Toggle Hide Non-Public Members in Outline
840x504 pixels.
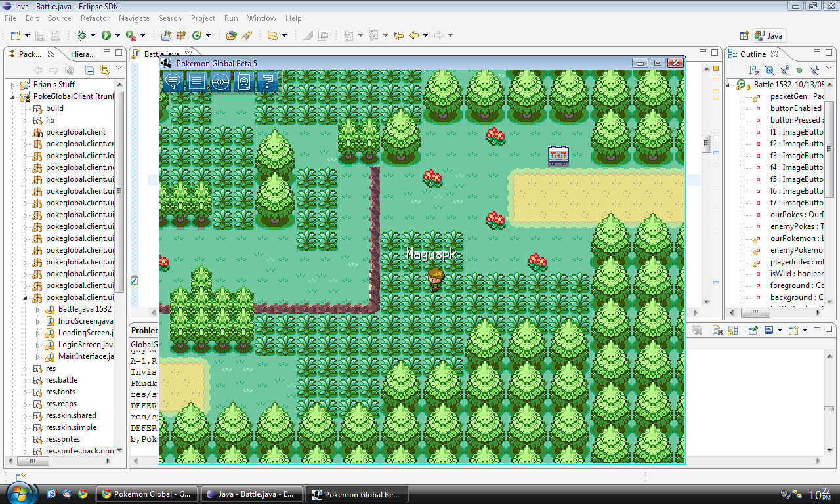coord(799,70)
